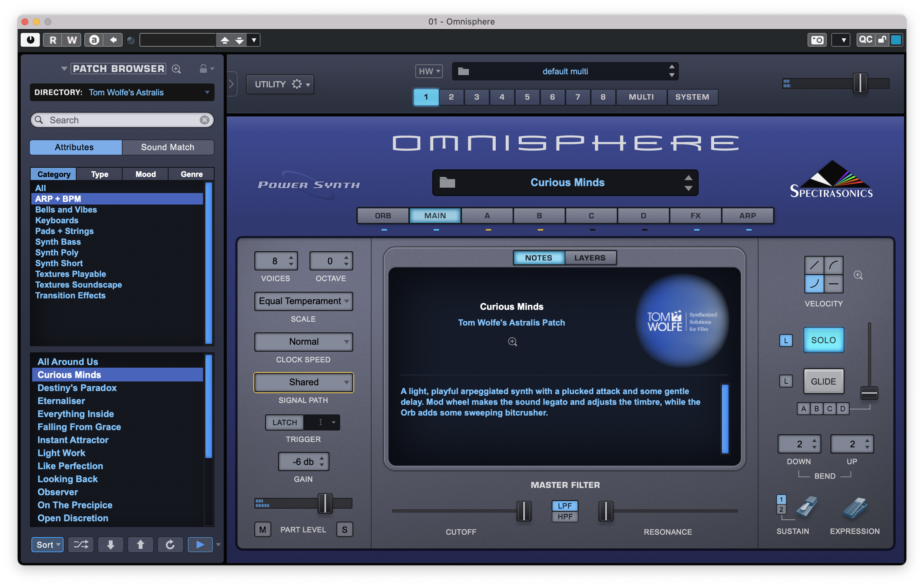Open the Sort dropdown in the browser footer

click(47, 545)
